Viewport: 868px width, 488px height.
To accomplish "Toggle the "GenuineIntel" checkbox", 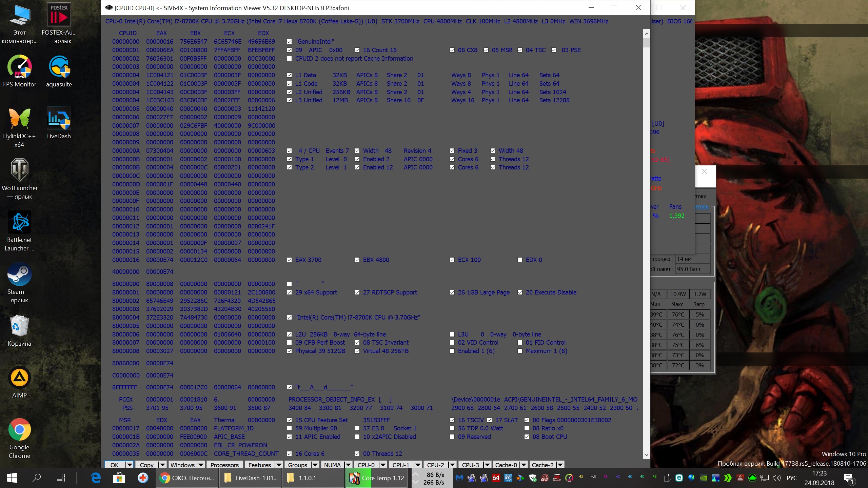I will [289, 42].
